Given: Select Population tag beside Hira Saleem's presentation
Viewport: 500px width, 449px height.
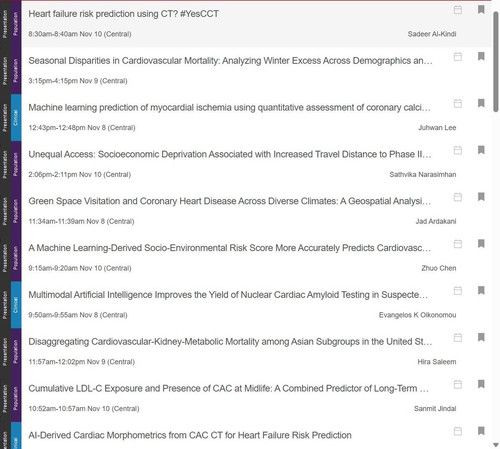Looking at the screenshot, I should (16, 352).
